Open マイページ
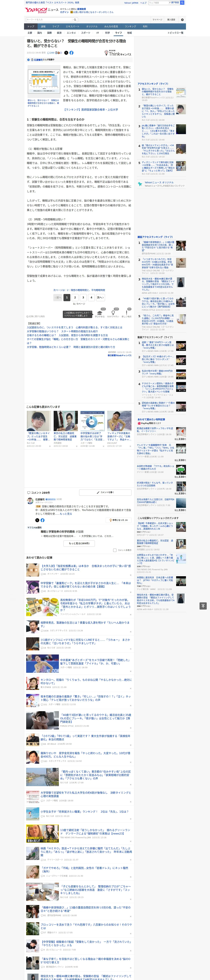 (x=157, y=19)
